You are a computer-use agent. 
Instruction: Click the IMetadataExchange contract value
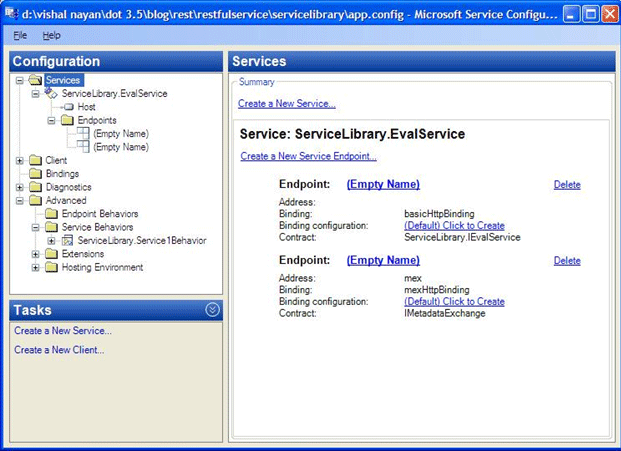coord(445,313)
